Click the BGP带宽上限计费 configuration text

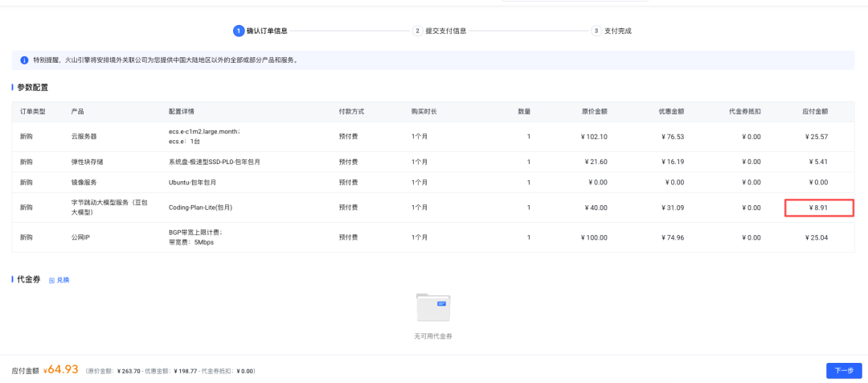[196, 233]
